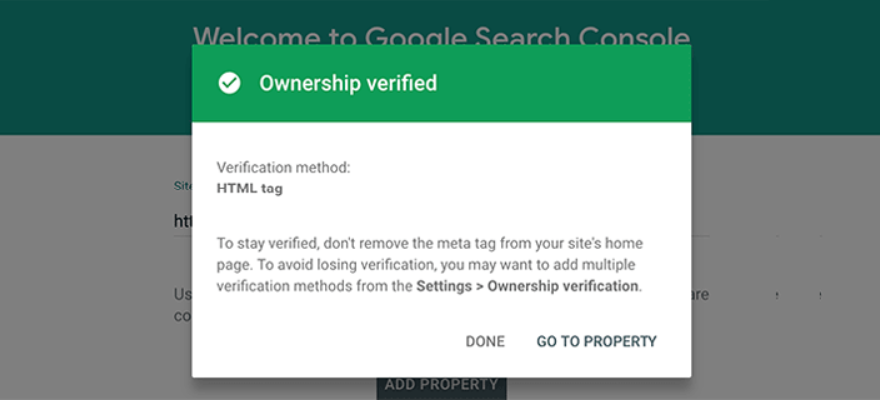Click the "Verification method:" label
The height and width of the screenshot is (400, 882).
284,168
